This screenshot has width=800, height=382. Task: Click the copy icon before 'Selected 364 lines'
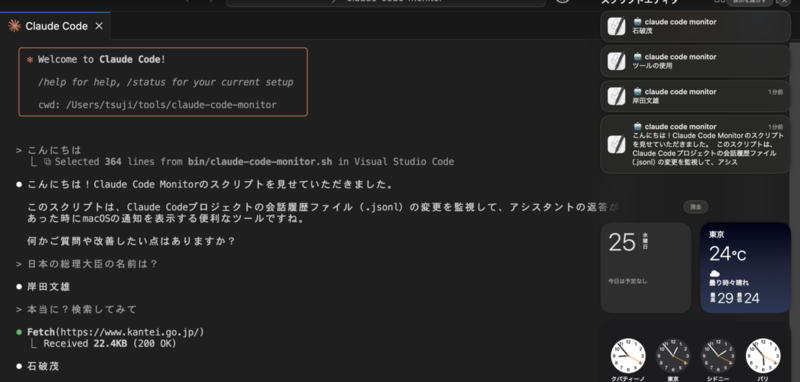click(x=47, y=162)
